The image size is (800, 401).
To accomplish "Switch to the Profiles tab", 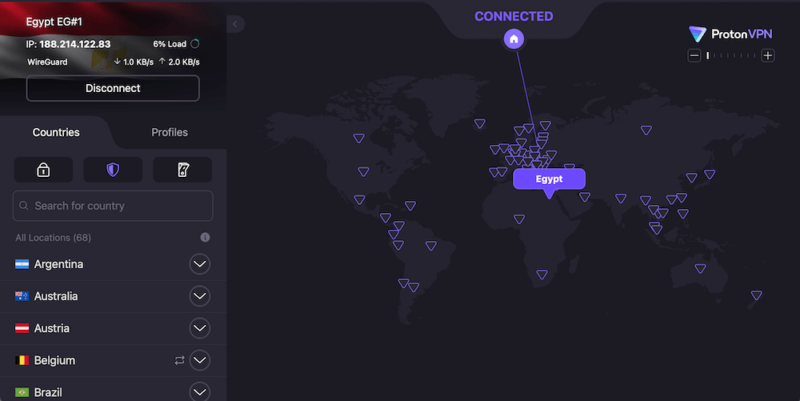I will pyautogui.click(x=169, y=132).
